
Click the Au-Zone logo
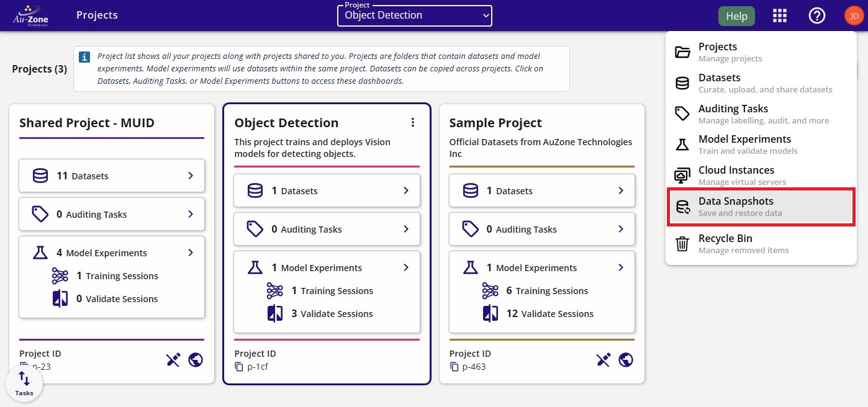tap(30, 16)
